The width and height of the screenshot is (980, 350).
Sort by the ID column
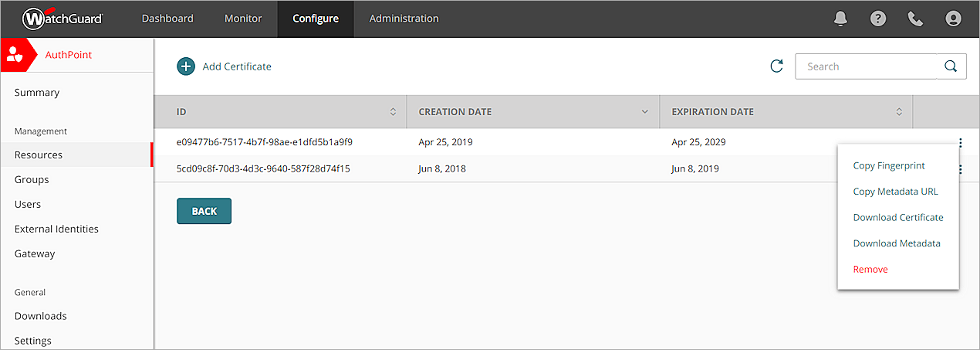(x=393, y=112)
